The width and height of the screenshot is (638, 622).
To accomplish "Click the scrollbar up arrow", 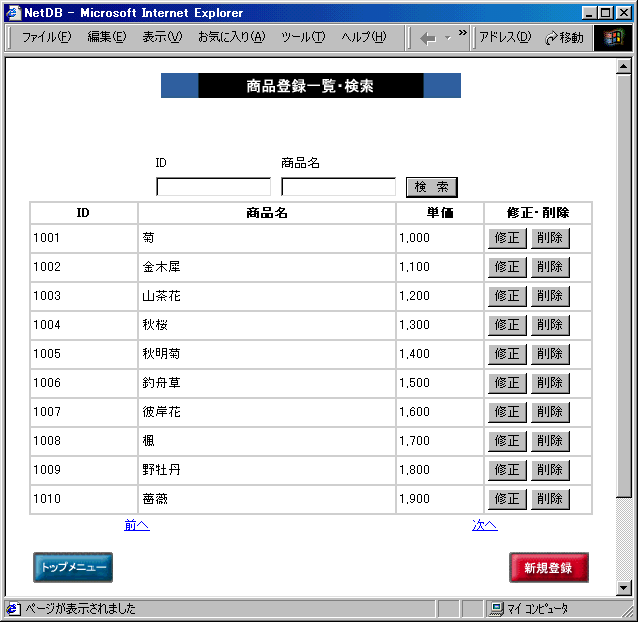I will point(623,66).
